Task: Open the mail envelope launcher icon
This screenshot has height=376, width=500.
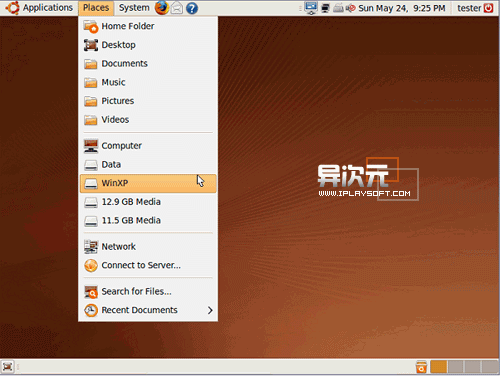Action: [x=177, y=8]
